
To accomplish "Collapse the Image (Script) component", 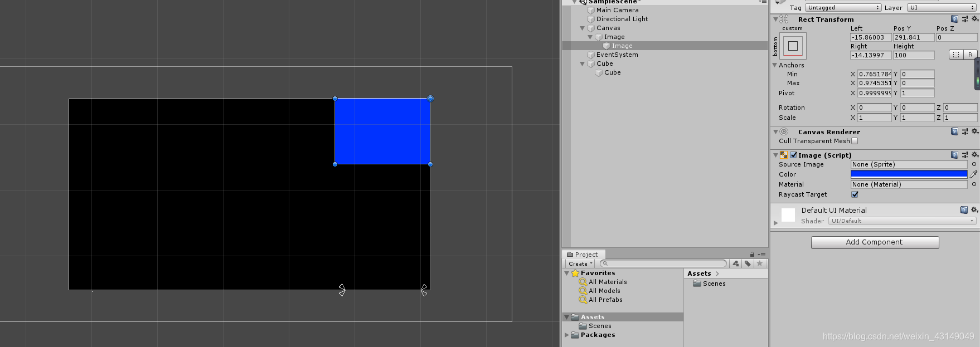I will tap(775, 155).
